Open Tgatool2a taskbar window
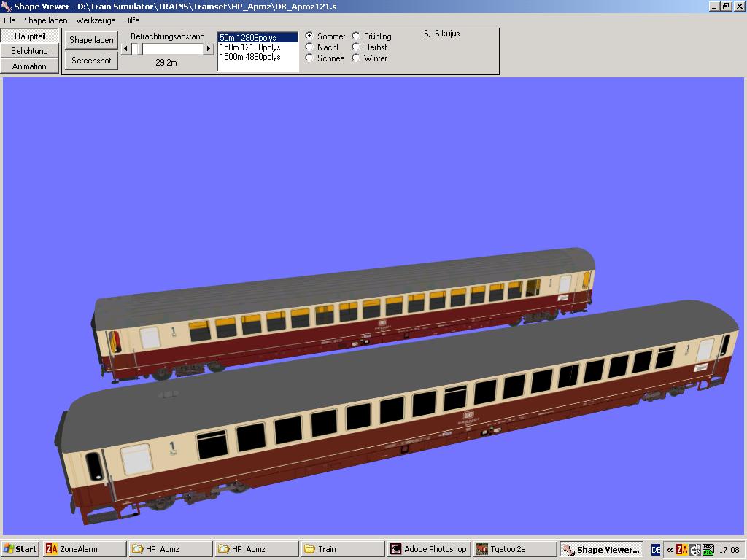The width and height of the screenshot is (747, 560). pos(514,549)
